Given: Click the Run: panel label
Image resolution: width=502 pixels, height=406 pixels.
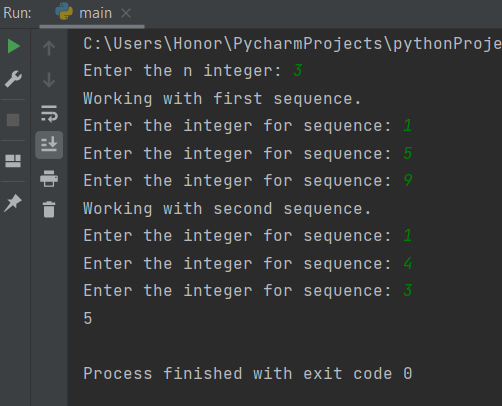Looking at the screenshot, I should [x=17, y=13].
